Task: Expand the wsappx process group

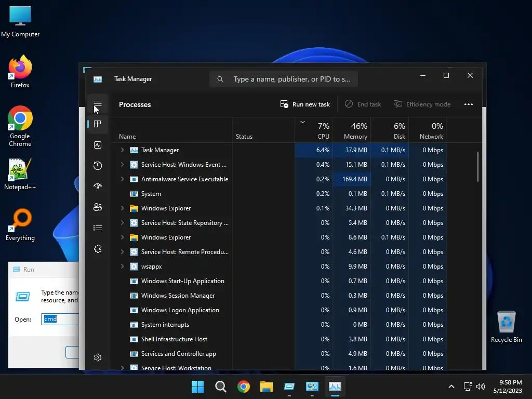Action: click(x=122, y=267)
